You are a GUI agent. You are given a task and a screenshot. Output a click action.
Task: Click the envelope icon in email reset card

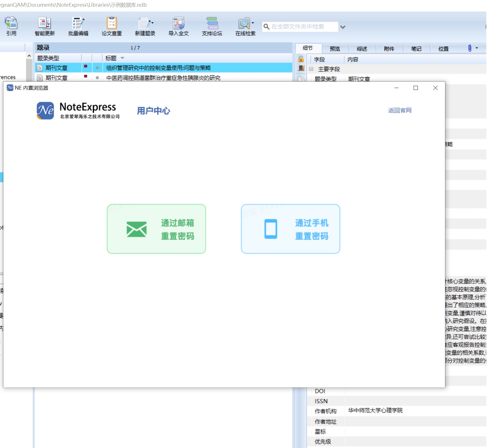click(136, 229)
